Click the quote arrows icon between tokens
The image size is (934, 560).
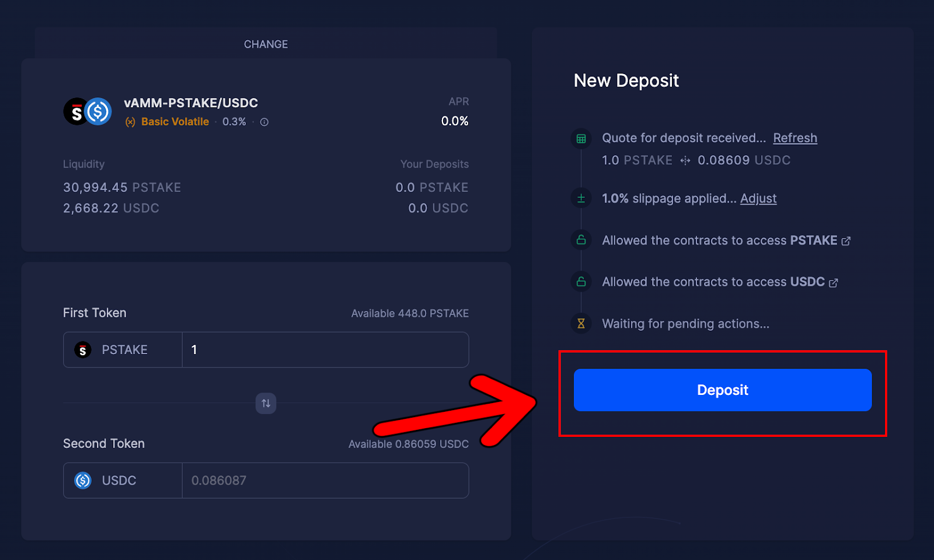click(x=685, y=160)
